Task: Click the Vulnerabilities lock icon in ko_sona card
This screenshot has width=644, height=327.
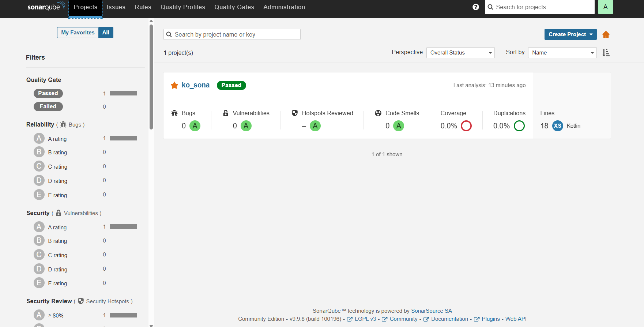Action: (226, 113)
